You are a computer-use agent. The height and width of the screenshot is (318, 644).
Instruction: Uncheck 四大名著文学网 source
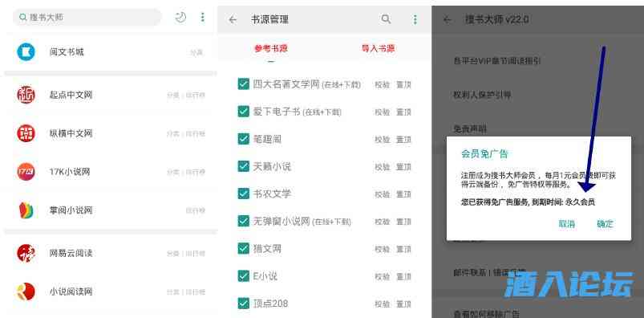[244, 84]
